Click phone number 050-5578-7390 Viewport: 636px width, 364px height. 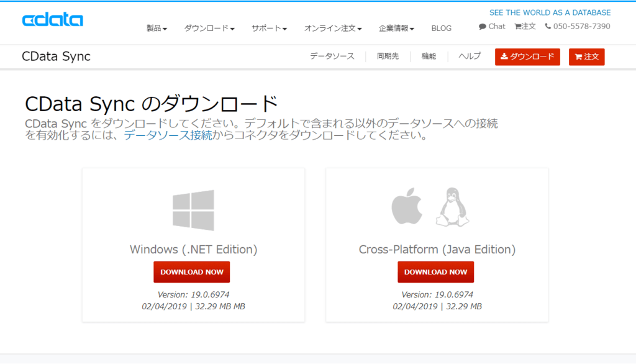(x=578, y=26)
